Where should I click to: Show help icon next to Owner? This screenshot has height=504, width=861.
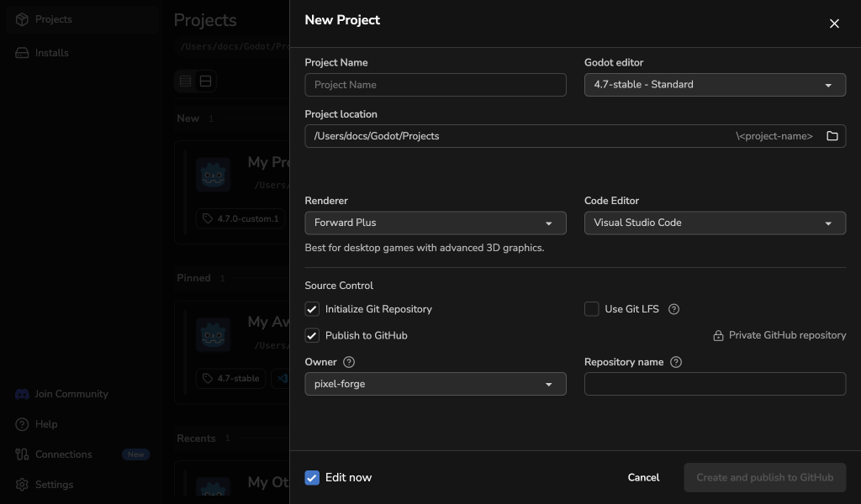pyautogui.click(x=349, y=362)
